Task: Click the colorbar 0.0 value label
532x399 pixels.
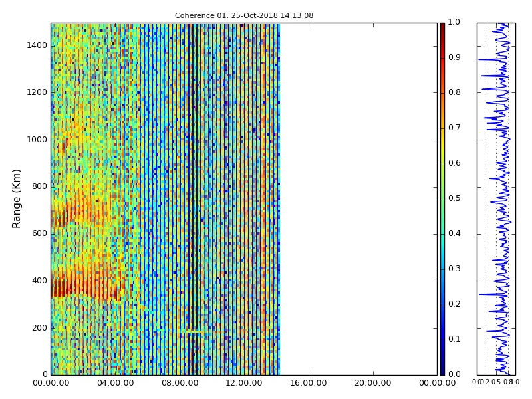Action: [x=454, y=374]
